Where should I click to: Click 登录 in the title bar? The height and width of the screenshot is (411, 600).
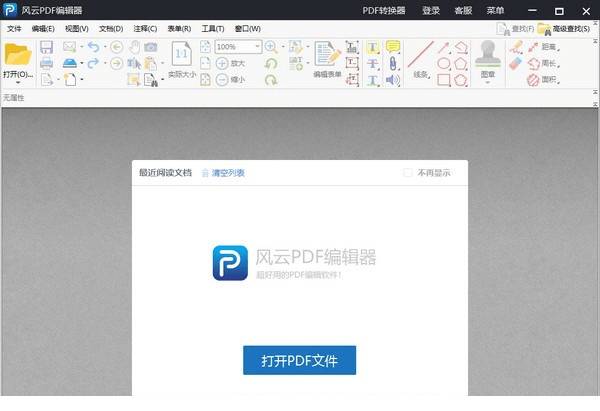pos(431,11)
